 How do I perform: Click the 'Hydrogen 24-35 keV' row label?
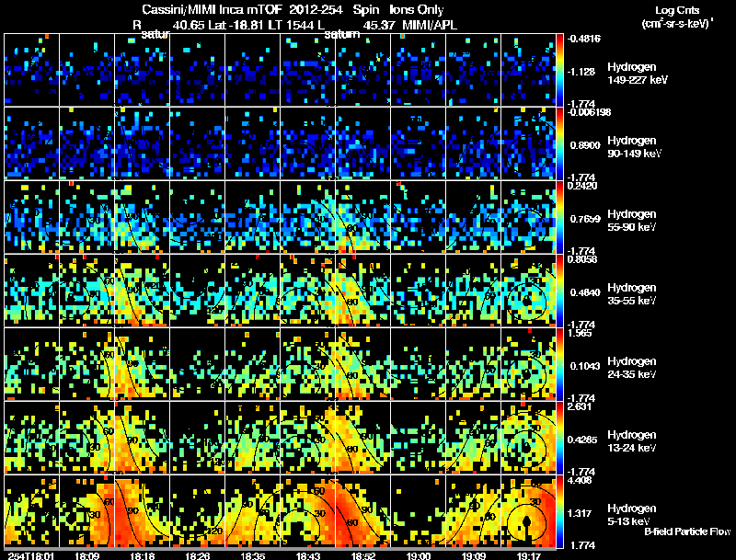point(632,368)
